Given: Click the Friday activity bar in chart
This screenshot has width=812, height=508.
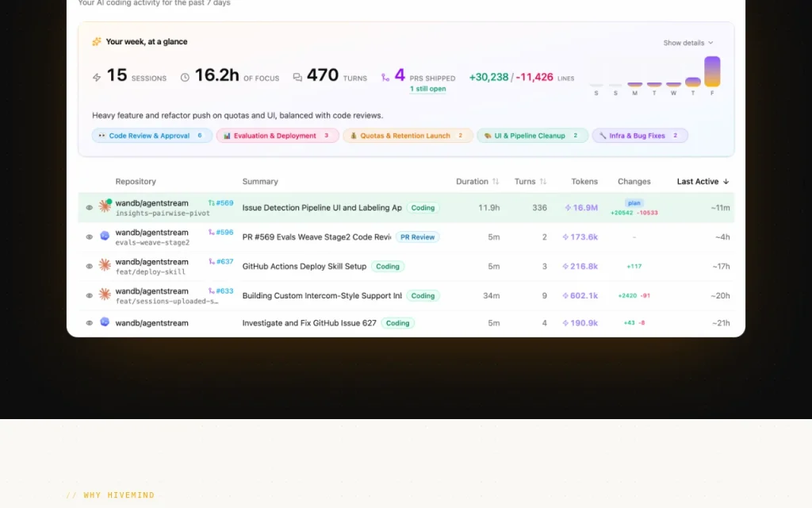Looking at the screenshot, I should point(712,71).
